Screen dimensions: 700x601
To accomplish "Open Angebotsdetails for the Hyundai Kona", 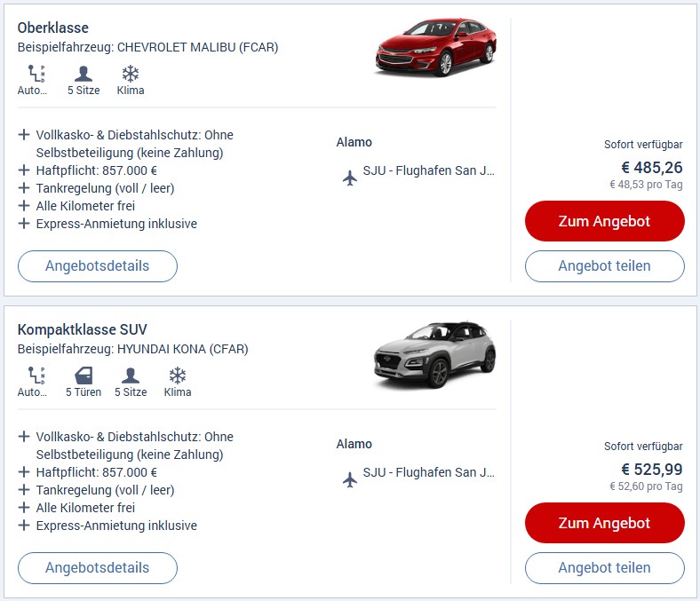I will pos(98,568).
